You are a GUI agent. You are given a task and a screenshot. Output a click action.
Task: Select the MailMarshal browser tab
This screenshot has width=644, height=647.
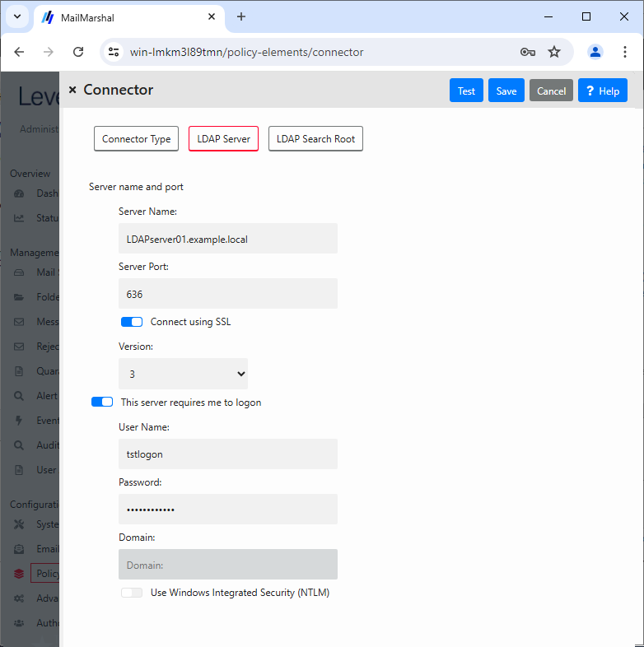tap(128, 17)
